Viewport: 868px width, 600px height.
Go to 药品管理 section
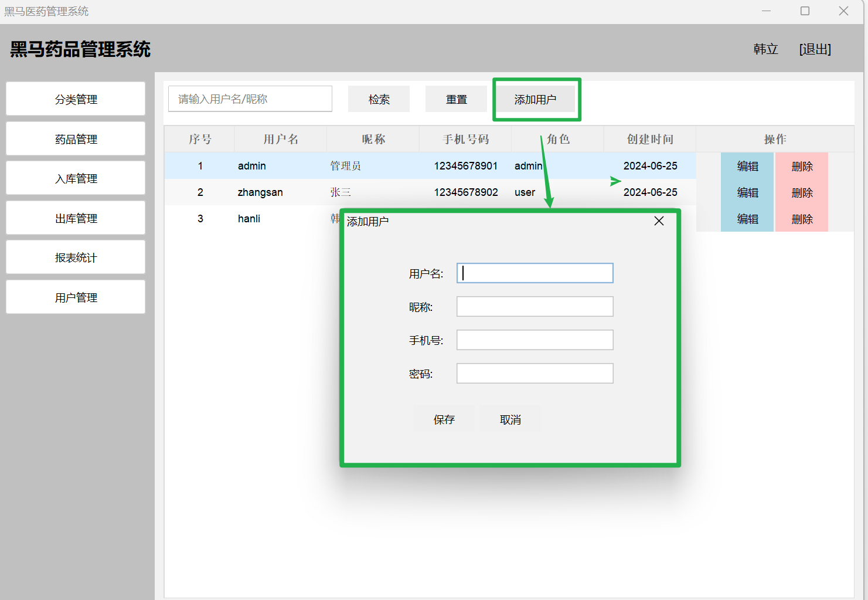(x=76, y=139)
